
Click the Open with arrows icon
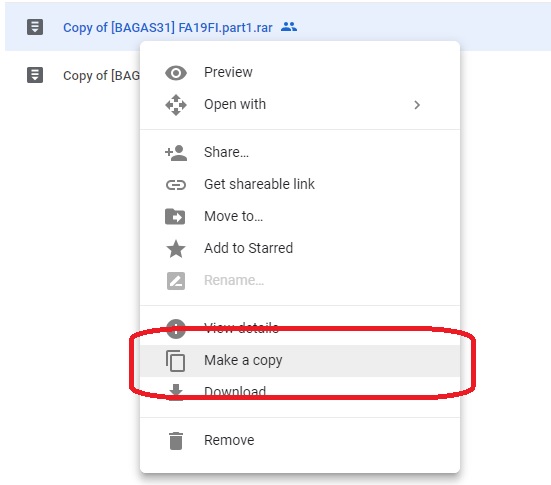[176, 105]
